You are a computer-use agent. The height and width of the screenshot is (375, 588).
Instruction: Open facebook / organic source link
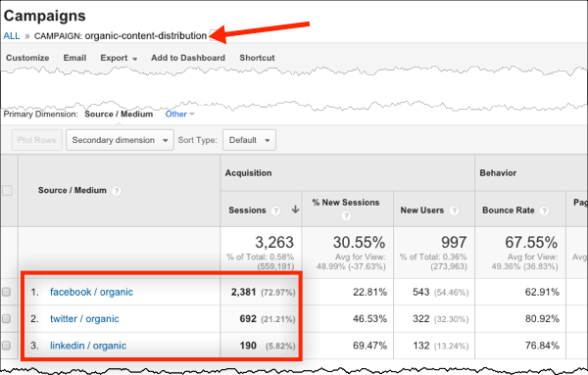(x=91, y=292)
